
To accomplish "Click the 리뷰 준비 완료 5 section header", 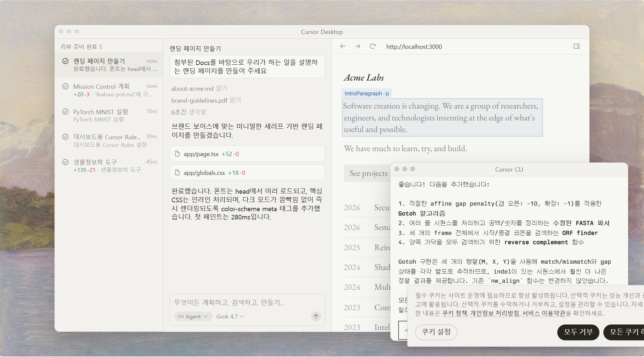I will click(x=81, y=47).
